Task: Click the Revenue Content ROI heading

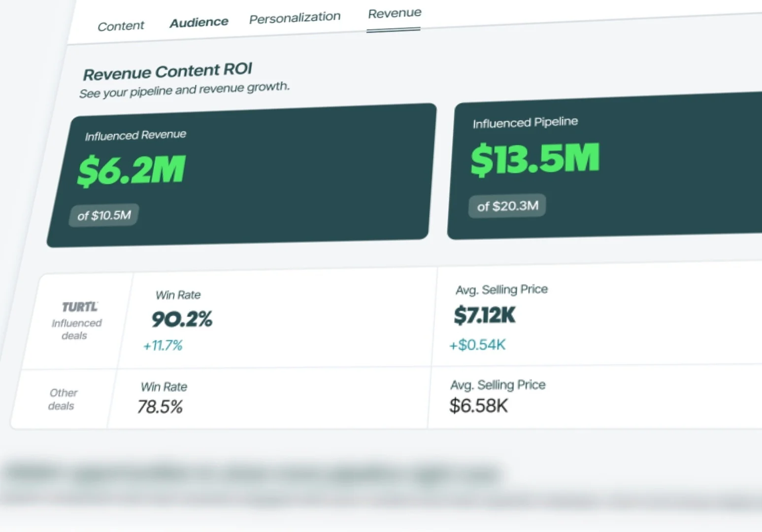Action: [x=167, y=71]
